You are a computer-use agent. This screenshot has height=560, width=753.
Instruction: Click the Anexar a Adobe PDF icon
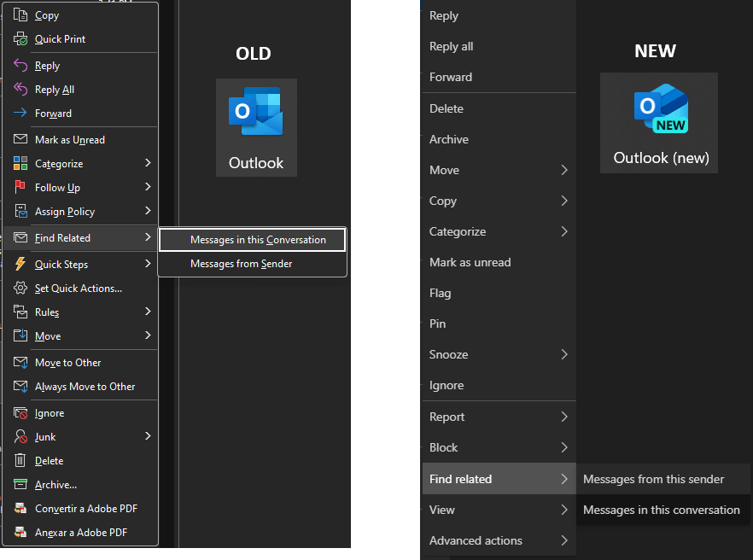[x=20, y=532]
